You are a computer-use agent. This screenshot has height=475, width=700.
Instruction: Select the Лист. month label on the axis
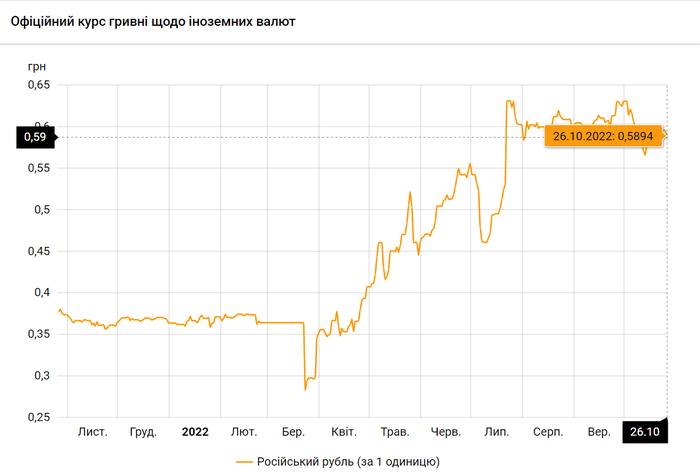[93, 432]
